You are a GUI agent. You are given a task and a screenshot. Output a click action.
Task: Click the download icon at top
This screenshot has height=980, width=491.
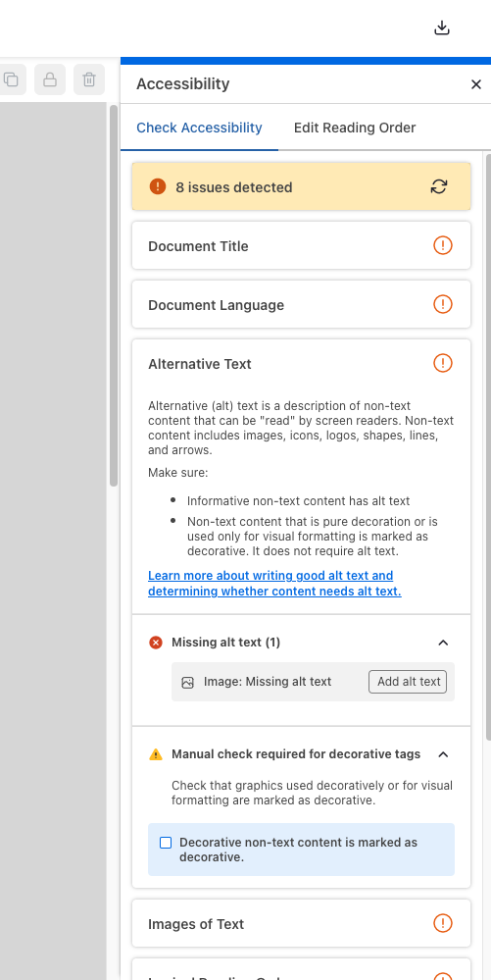pyautogui.click(x=442, y=28)
